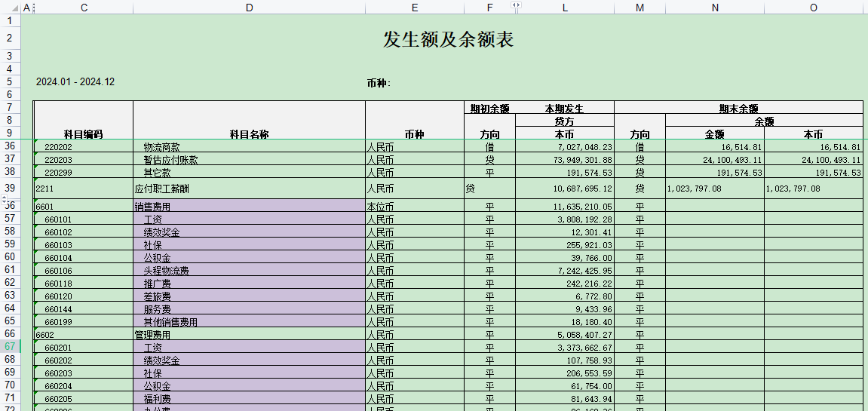Select column D header
The height and width of the screenshot is (411, 868).
pyautogui.click(x=249, y=8)
